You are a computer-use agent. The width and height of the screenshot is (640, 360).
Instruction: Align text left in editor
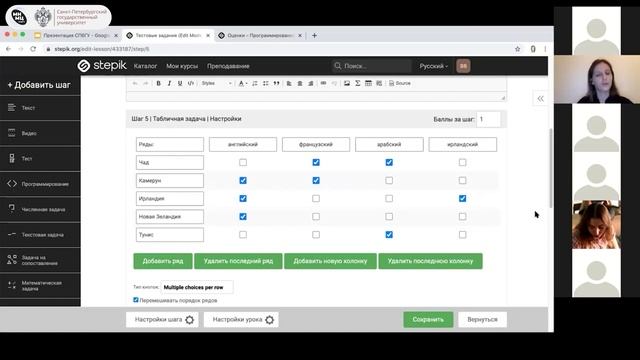coord(289,83)
